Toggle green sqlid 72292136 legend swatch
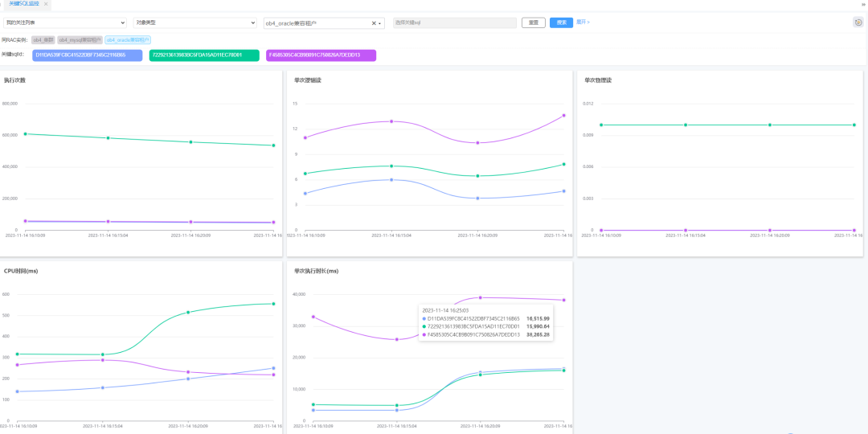The image size is (868, 434). [204, 55]
